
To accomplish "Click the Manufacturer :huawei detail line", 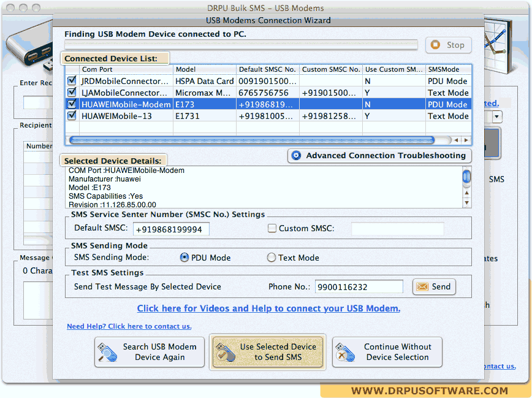I will click(x=104, y=179).
